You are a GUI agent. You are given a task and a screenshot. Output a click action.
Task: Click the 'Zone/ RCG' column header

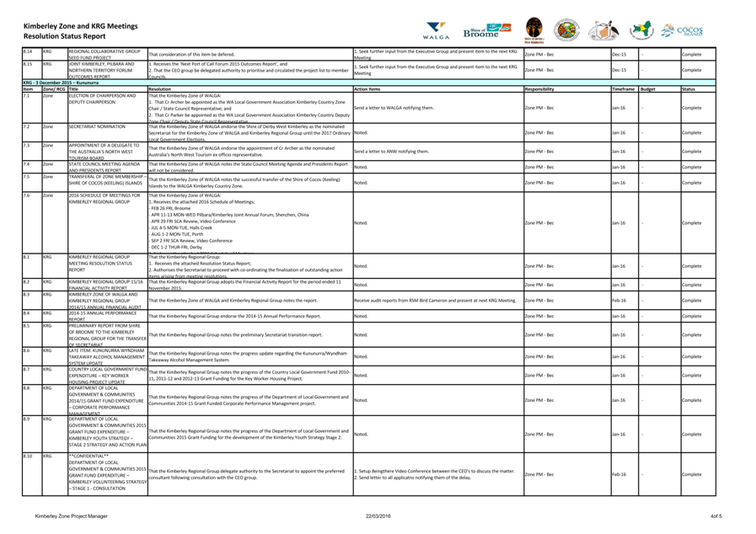pos(54,89)
